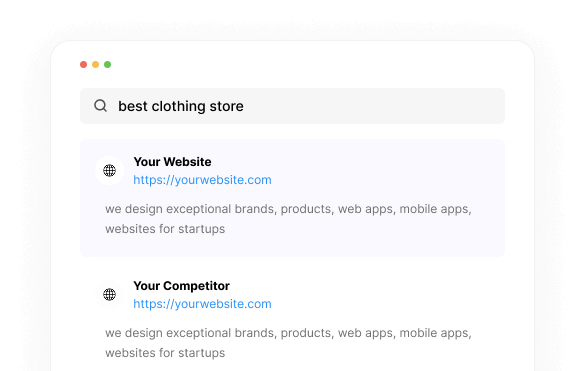Follow the URL under Your Website

(x=202, y=180)
